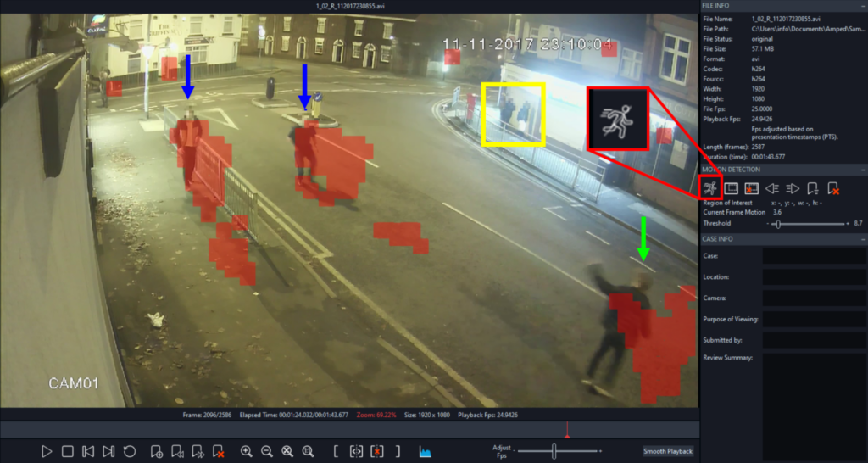Click the Frame: 2096/2586 status text
This screenshot has height=463, width=868.
(x=207, y=415)
